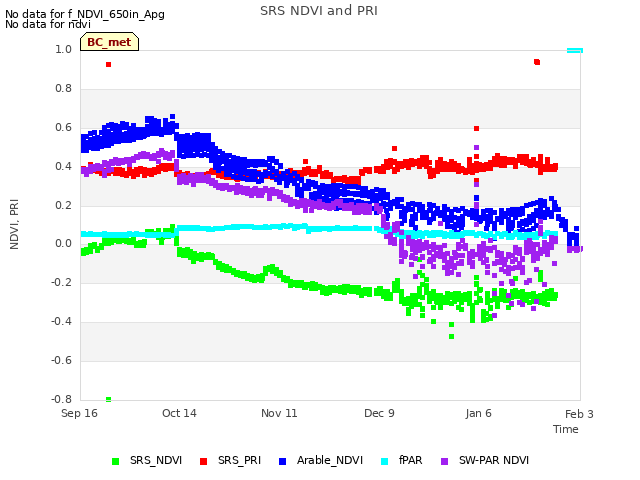Click the -0.4 y-axis tick label
This screenshot has width=640, height=480.
61,322
